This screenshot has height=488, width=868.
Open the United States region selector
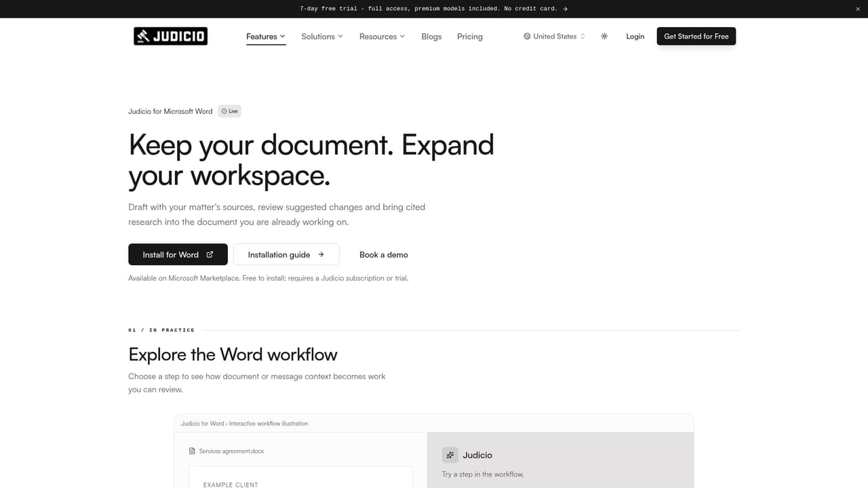(x=555, y=37)
